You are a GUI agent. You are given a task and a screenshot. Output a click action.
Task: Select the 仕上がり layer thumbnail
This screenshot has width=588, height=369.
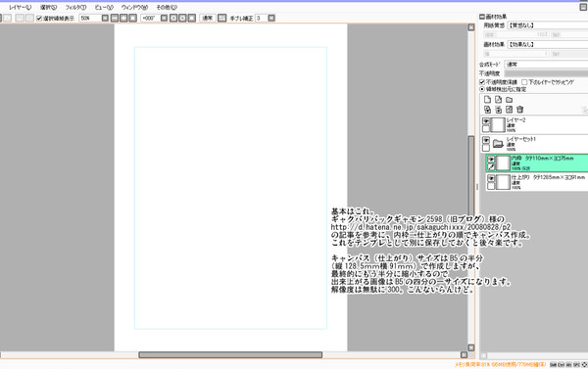[503, 182]
